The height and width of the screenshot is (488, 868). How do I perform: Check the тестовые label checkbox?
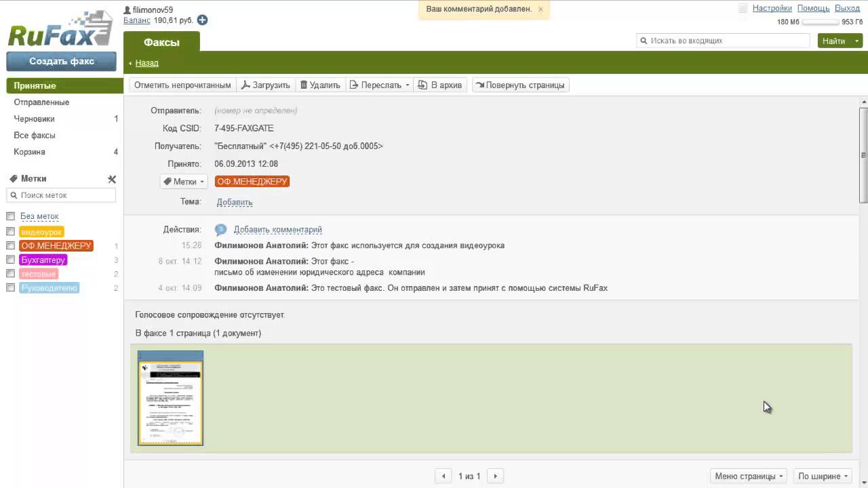click(x=10, y=274)
